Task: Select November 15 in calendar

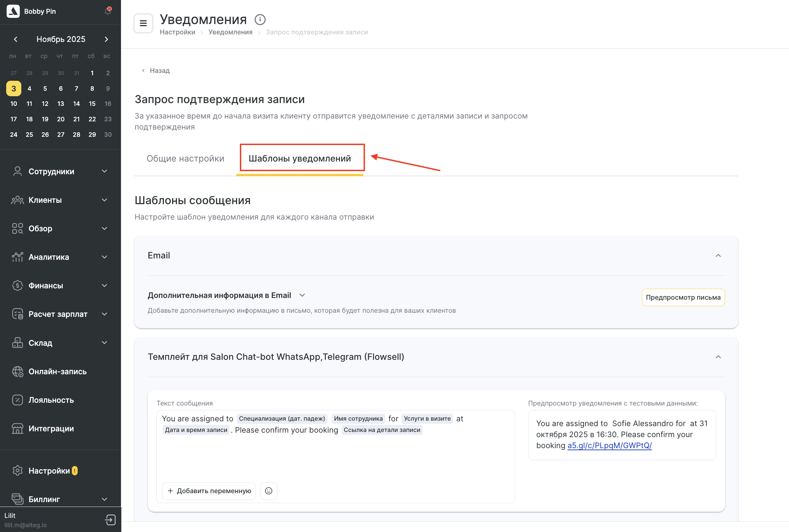Action: (x=92, y=104)
